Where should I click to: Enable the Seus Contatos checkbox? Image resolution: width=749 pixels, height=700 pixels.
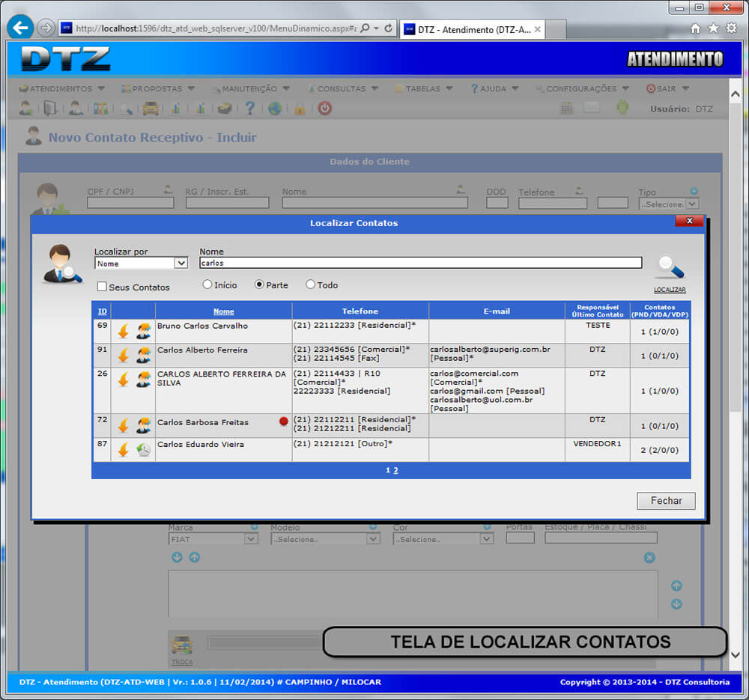pos(102,287)
